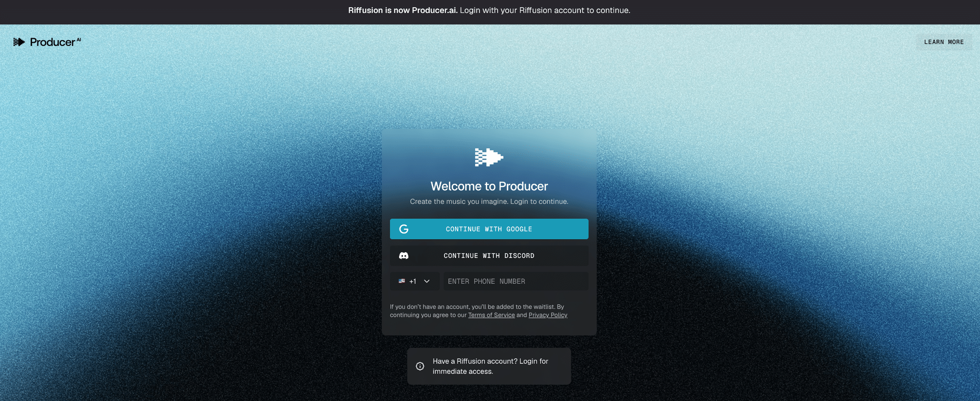Open the Learn More page

click(x=944, y=42)
